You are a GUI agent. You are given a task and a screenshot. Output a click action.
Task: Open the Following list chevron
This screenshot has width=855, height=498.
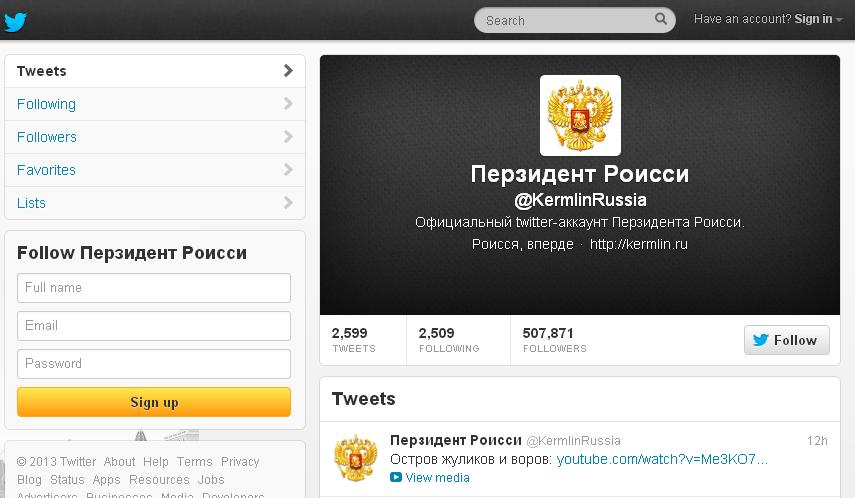(x=288, y=104)
